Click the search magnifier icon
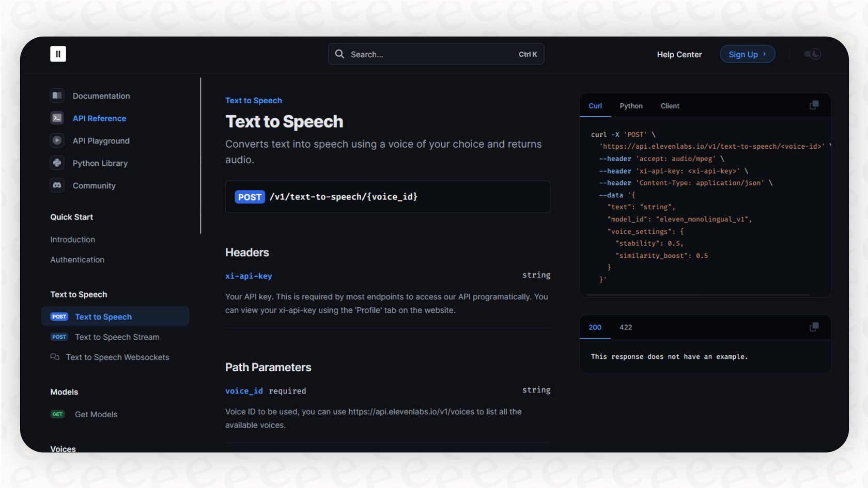The width and height of the screenshot is (868, 488). 339,54
